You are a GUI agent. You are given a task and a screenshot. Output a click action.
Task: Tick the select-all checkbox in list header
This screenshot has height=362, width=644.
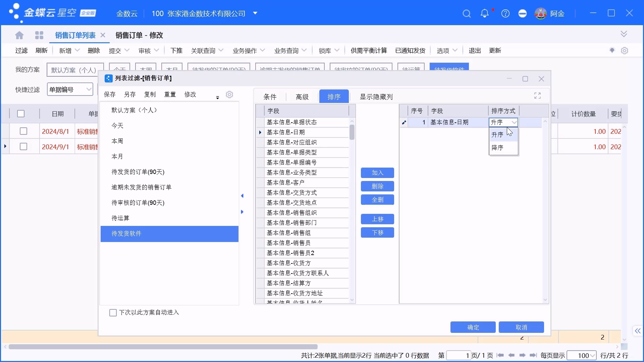tap(21, 114)
